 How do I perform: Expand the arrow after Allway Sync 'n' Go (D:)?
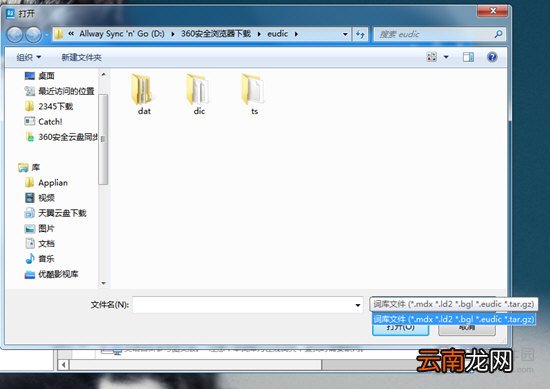click(173, 34)
